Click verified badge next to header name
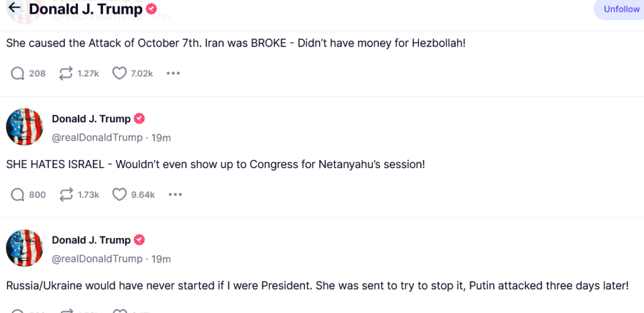Image resolution: width=644 pixels, height=313 pixels. pyautogui.click(x=152, y=9)
